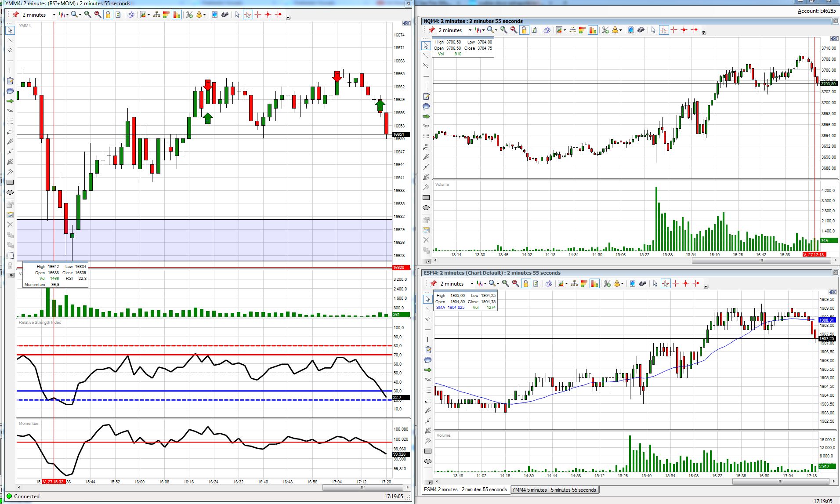
Task: Toggle volume bars button in NQM4 toolbar
Action: click(593, 30)
